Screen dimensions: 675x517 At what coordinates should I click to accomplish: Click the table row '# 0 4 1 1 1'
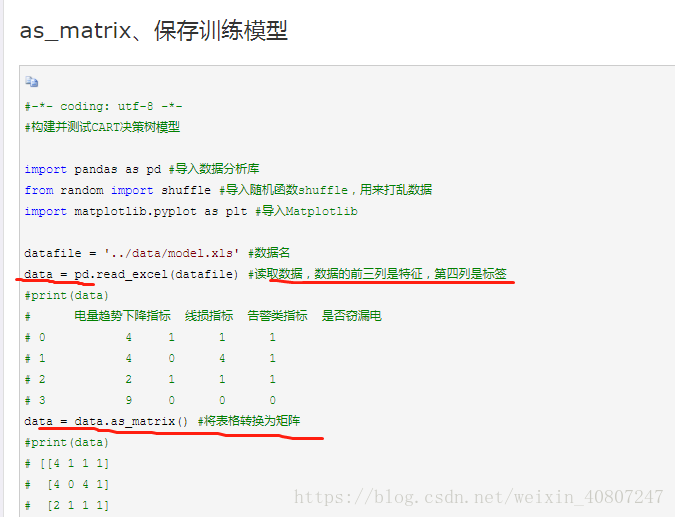point(150,337)
